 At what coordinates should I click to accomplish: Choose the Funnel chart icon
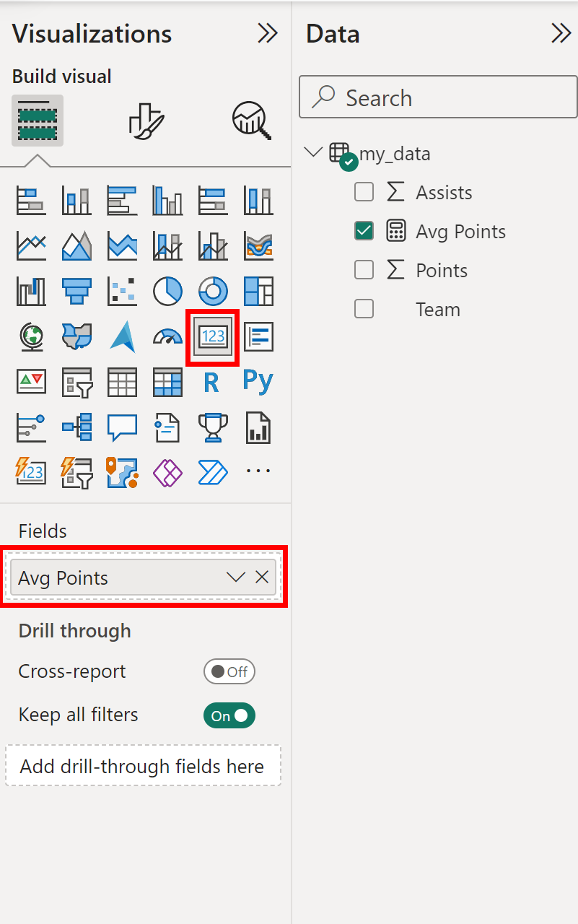click(x=76, y=291)
